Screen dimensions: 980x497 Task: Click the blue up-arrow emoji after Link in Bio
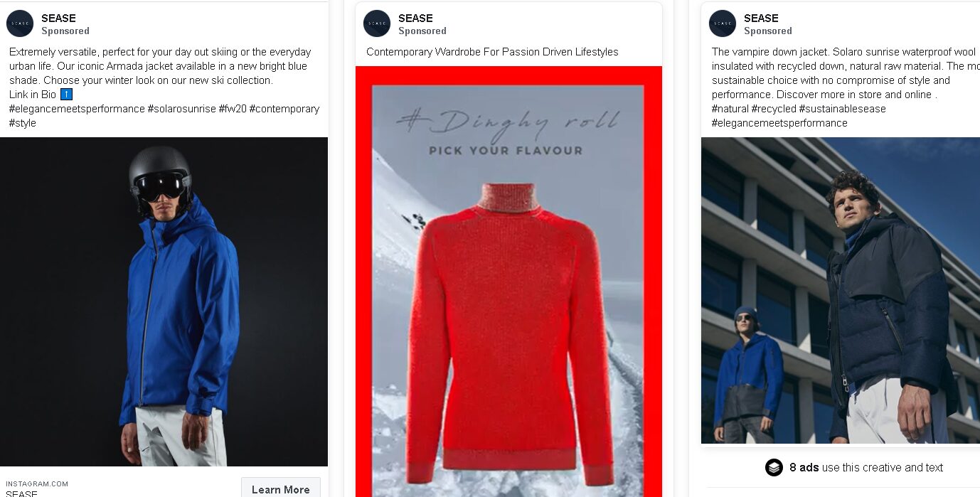click(66, 95)
